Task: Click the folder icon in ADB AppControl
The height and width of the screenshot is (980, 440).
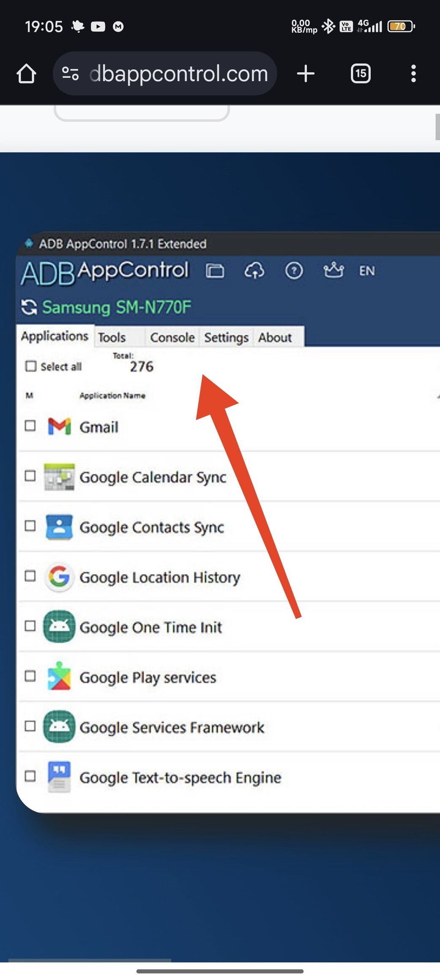Action: click(215, 270)
